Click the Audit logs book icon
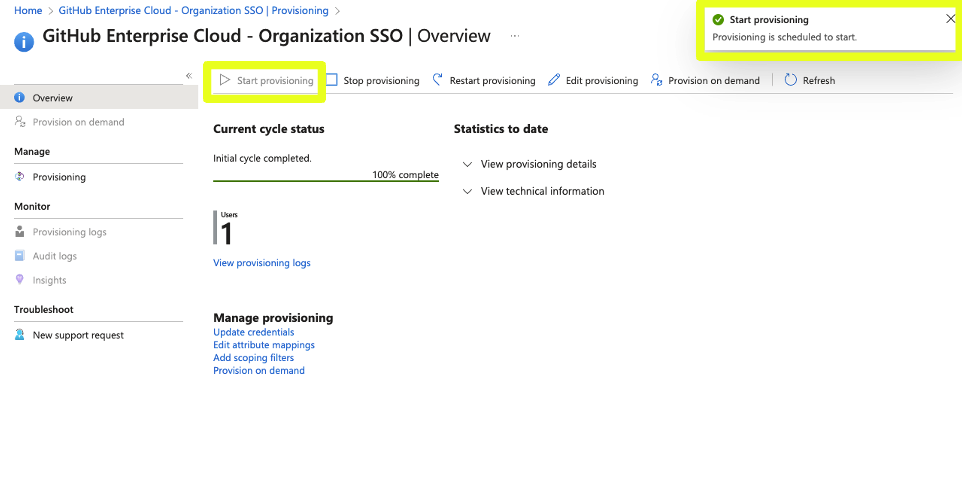Image resolution: width=962 pixels, height=485 pixels. click(x=20, y=256)
